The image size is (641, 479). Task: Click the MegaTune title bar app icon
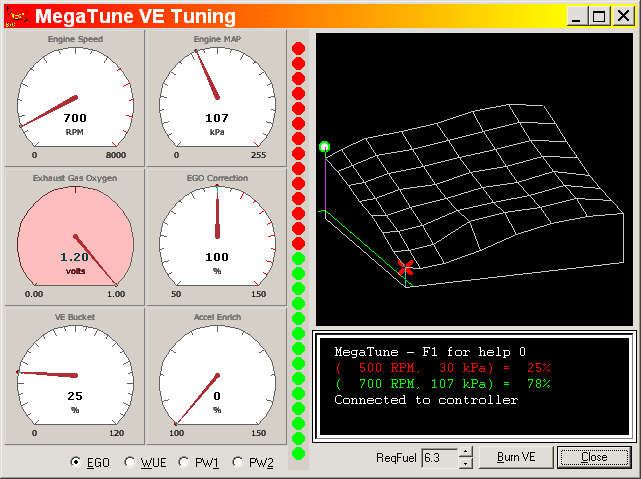click(x=17, y=16)
